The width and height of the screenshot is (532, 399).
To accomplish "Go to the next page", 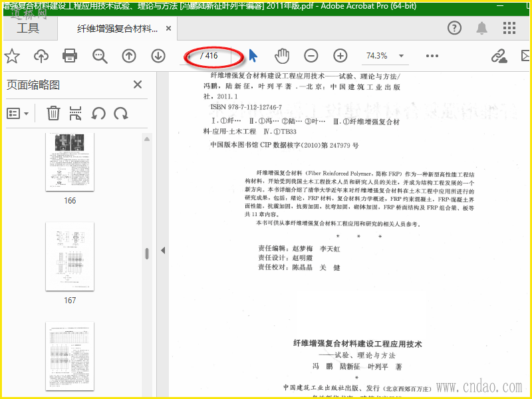I will [158, 56].
